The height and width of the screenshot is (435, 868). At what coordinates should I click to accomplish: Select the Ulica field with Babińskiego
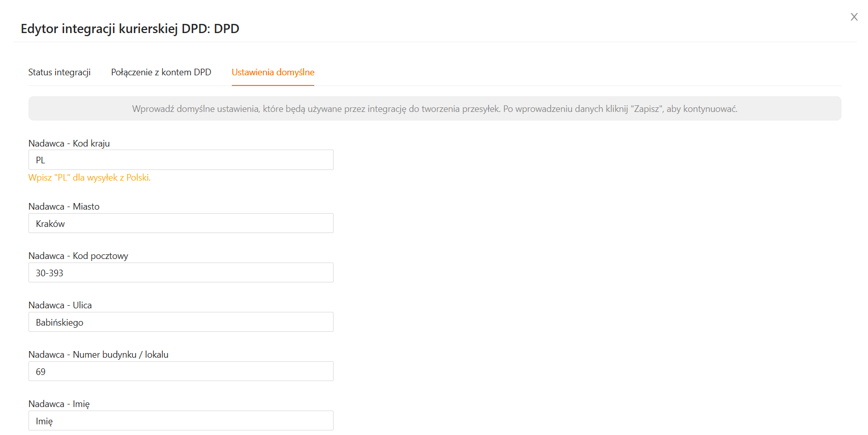point(181,322)
